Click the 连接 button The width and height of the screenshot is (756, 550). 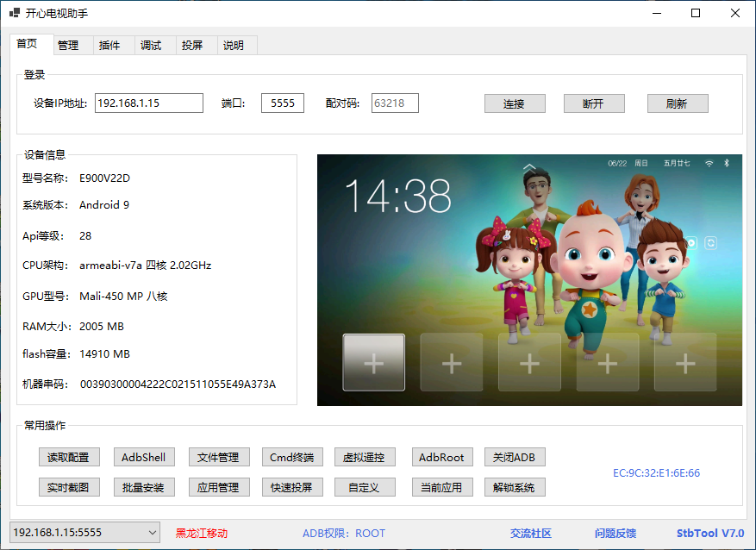point(515,103)
